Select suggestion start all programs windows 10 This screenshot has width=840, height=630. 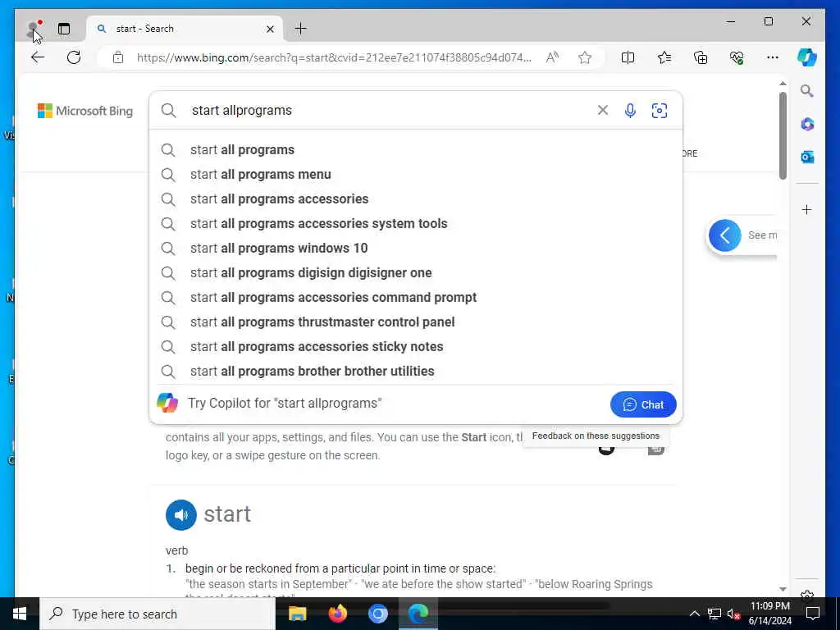[x=279, y=249]
